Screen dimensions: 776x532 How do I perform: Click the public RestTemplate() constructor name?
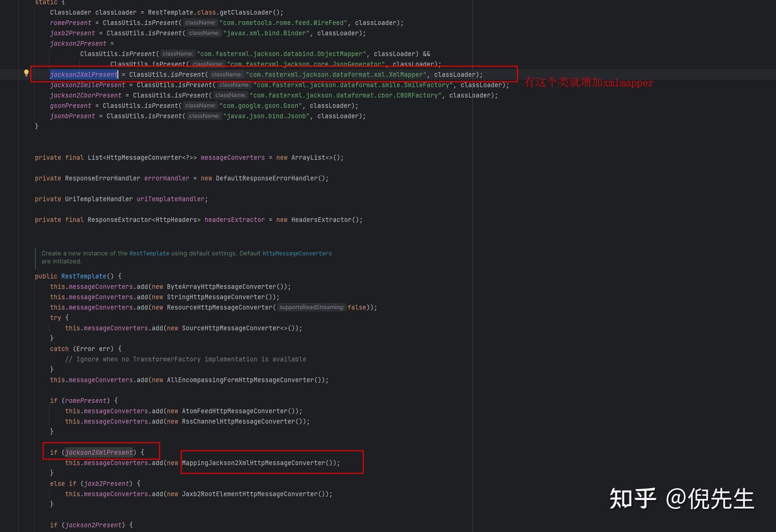84,276
